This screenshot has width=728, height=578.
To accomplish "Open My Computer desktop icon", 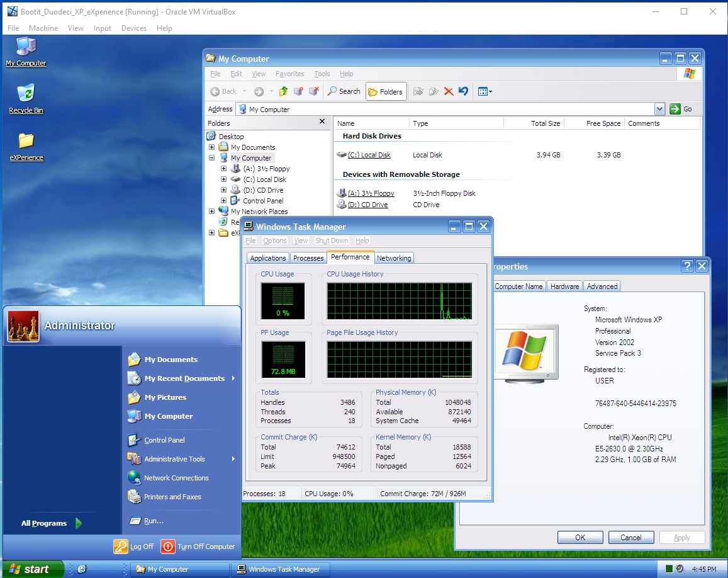I will (26, 51).
